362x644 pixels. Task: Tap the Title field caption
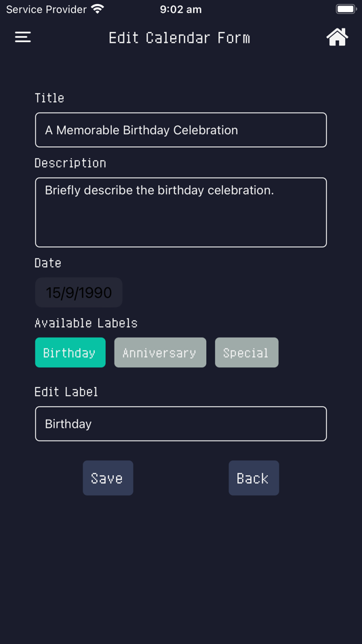pos(49,98)
